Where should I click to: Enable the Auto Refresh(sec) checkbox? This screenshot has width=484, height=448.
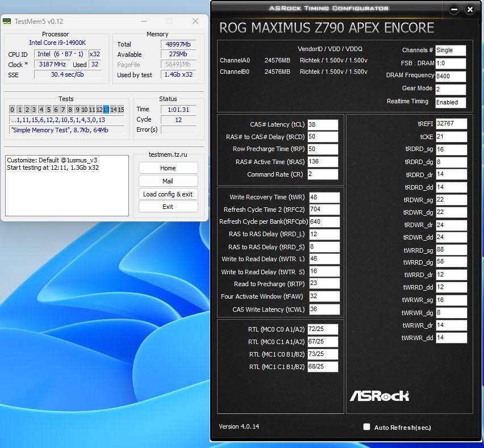[366, 427]
